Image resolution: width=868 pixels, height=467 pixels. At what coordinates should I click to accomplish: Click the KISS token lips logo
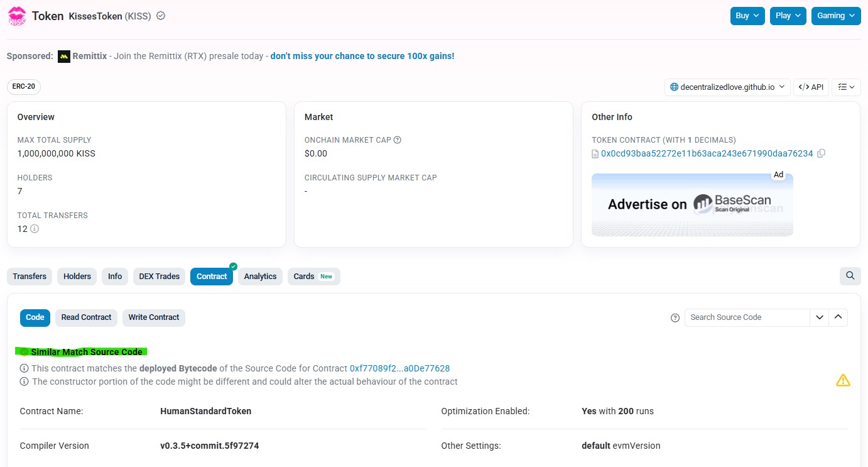[17, 16]
